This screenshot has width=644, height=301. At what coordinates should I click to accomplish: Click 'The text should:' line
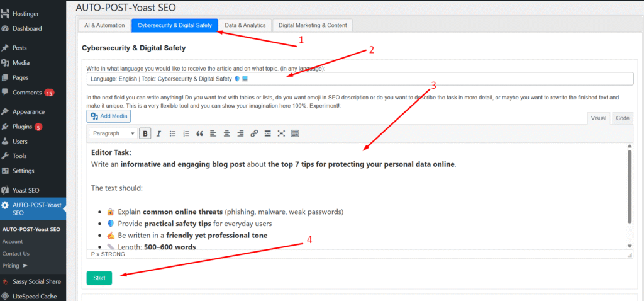point(117,188)
